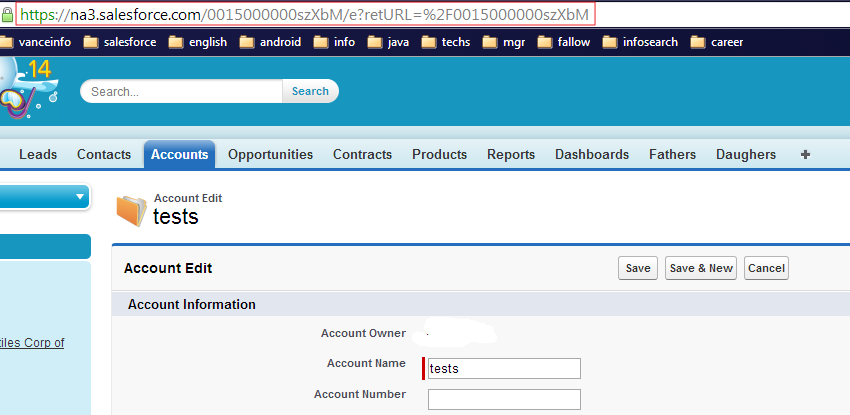The image size is (850, 415).
Task: Click the Account Information section header
Action: coord(192,304)
